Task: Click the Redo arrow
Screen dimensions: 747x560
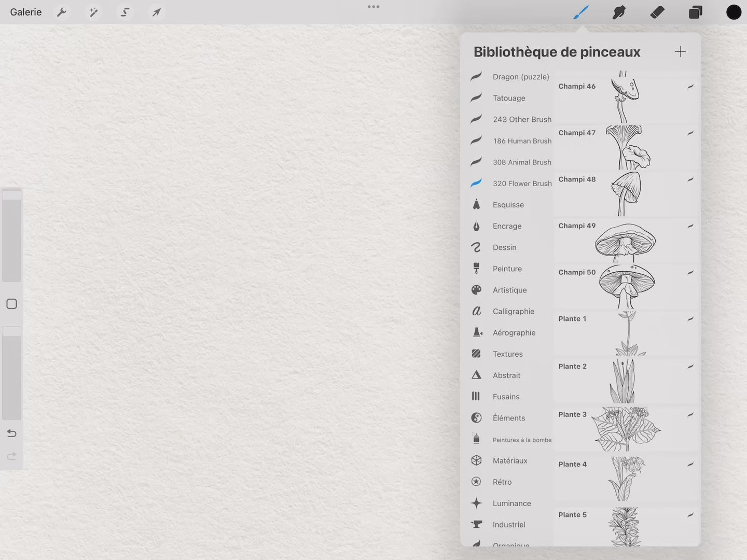Action: [11, 456]
